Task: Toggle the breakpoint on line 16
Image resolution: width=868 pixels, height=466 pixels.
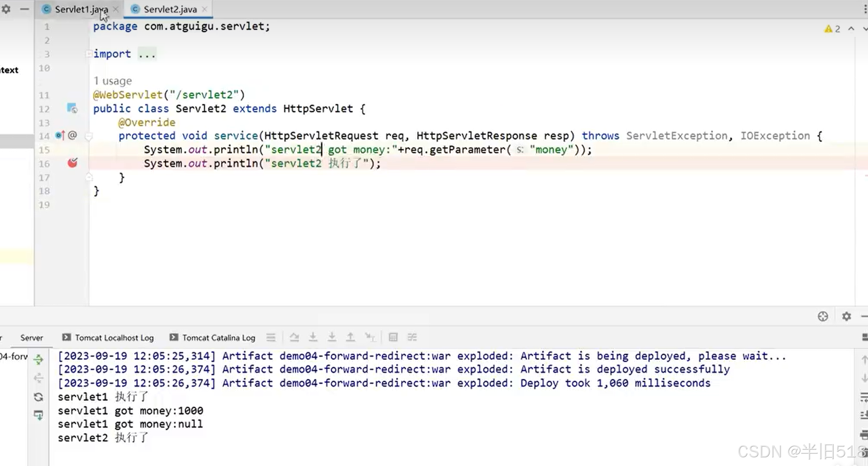Action: click(72, 163)
